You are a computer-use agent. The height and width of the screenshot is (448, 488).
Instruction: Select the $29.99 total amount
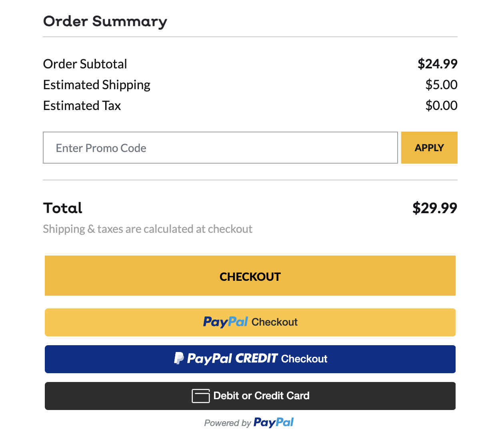[435, 208]
